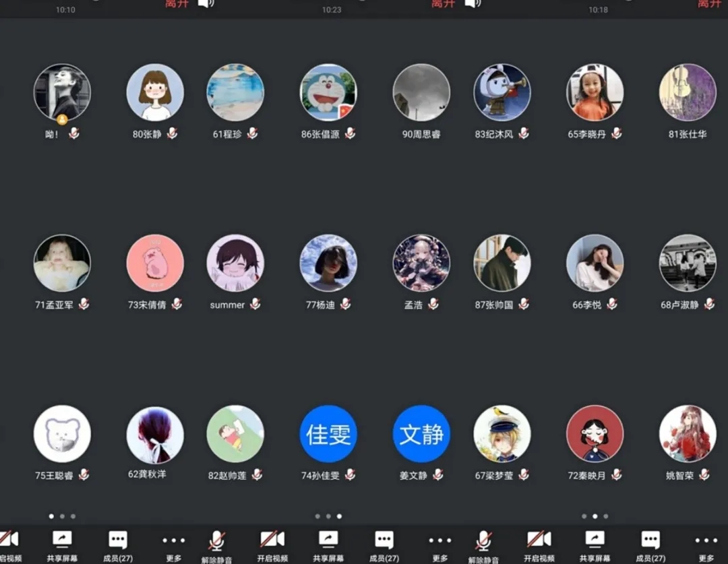
Task: Open the Doraemon avatar of 86张倡源
Action: click(328, 92)
